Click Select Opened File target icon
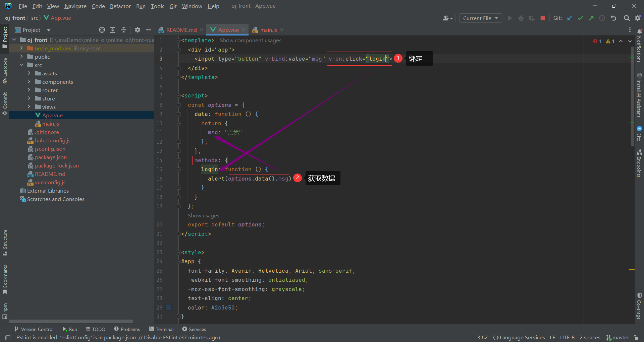 (x=102, y=30)
